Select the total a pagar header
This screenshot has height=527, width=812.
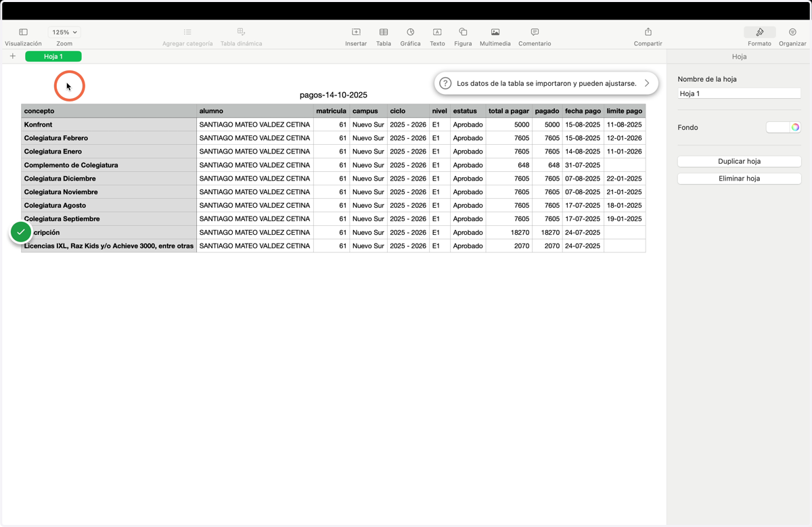(509, 111)
